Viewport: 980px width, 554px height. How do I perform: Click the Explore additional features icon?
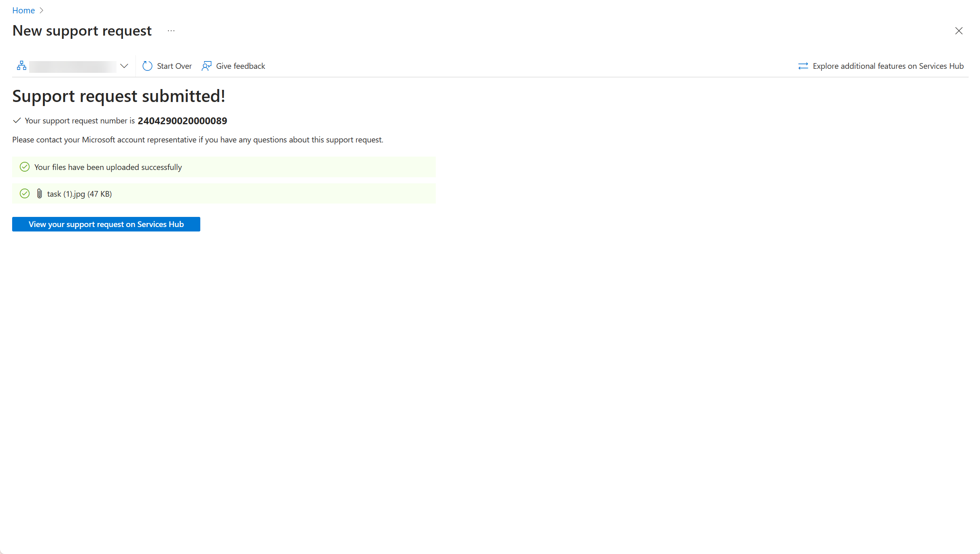coord(804,66)
